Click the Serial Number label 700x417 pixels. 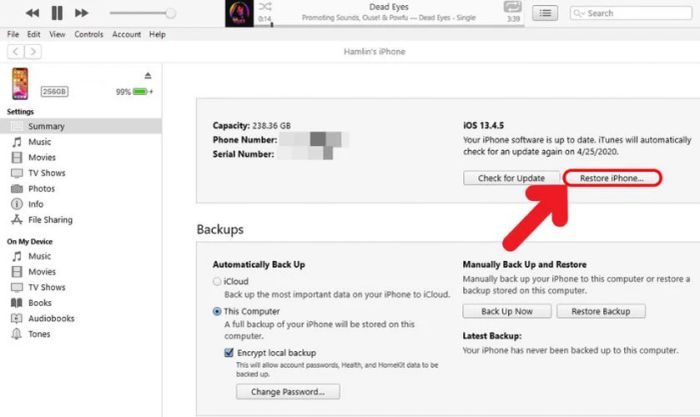tap(243, 154)
